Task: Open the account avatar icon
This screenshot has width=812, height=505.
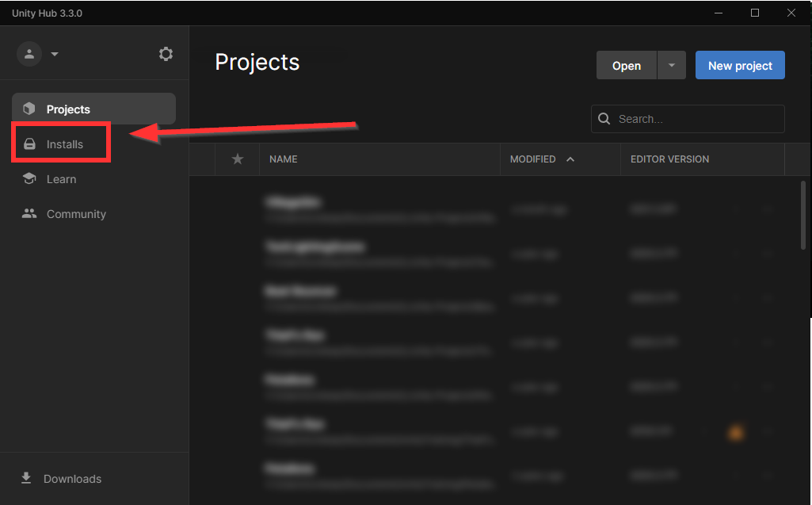Action: click(x=29, y=54)
